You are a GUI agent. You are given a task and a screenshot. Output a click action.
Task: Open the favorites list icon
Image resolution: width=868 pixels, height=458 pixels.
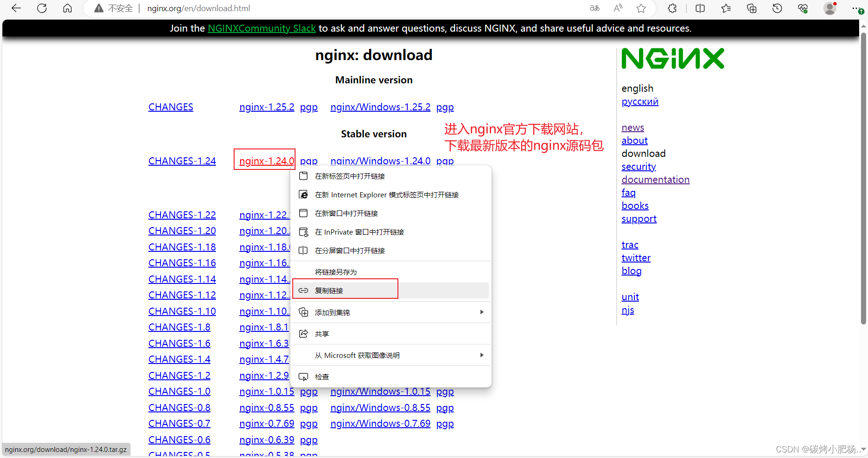(x=726, y=8)
